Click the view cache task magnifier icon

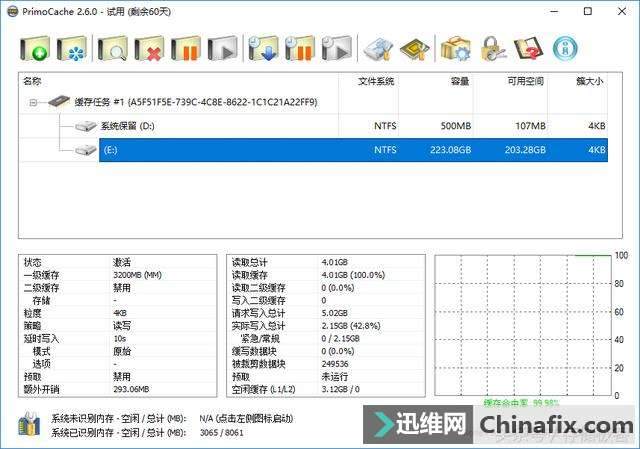click(x=113, y=49)
